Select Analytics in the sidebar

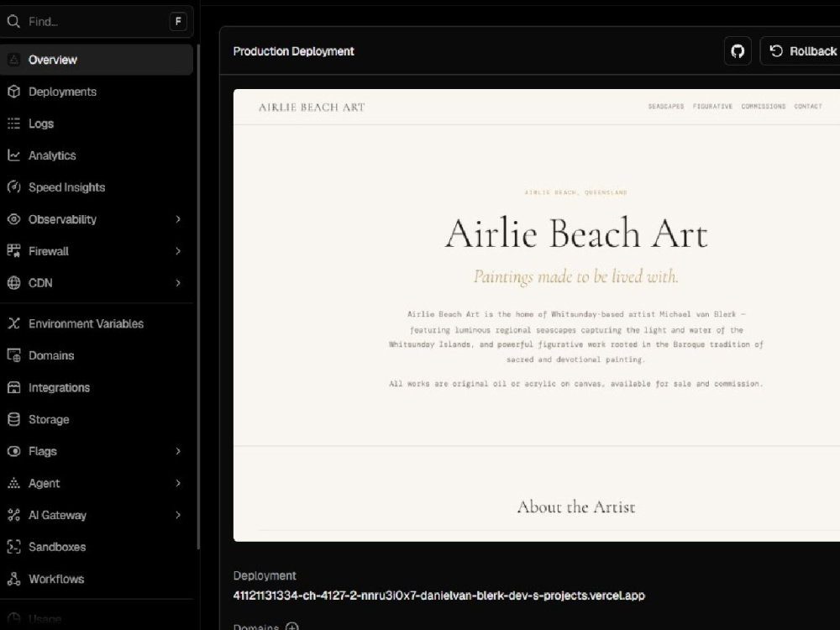tap(97, 155)
